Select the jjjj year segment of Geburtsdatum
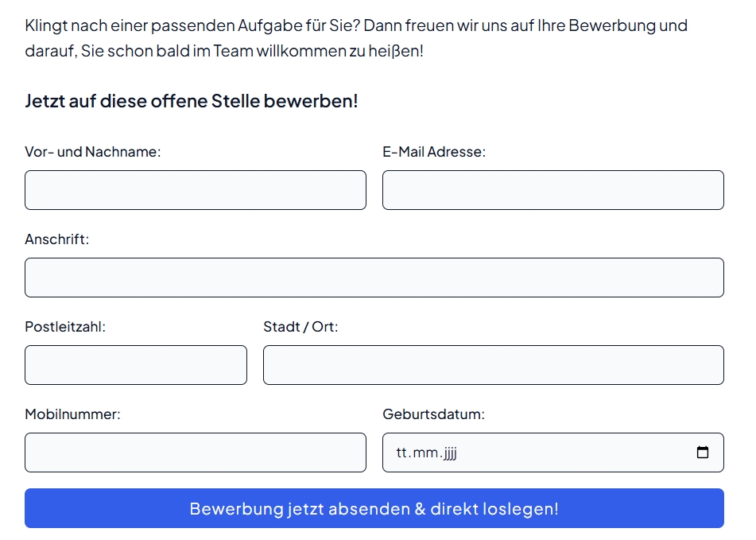The width and height of the screenshot is (756, 540). tap(450, 453)
